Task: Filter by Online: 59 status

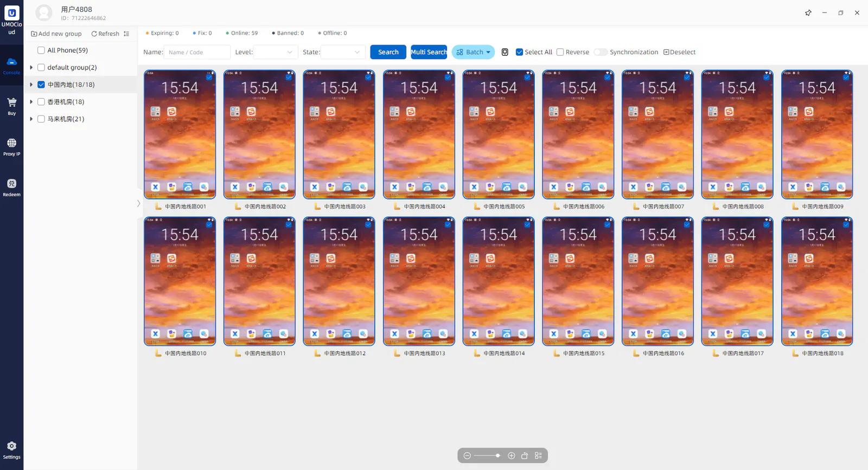Action: point(242,33)
